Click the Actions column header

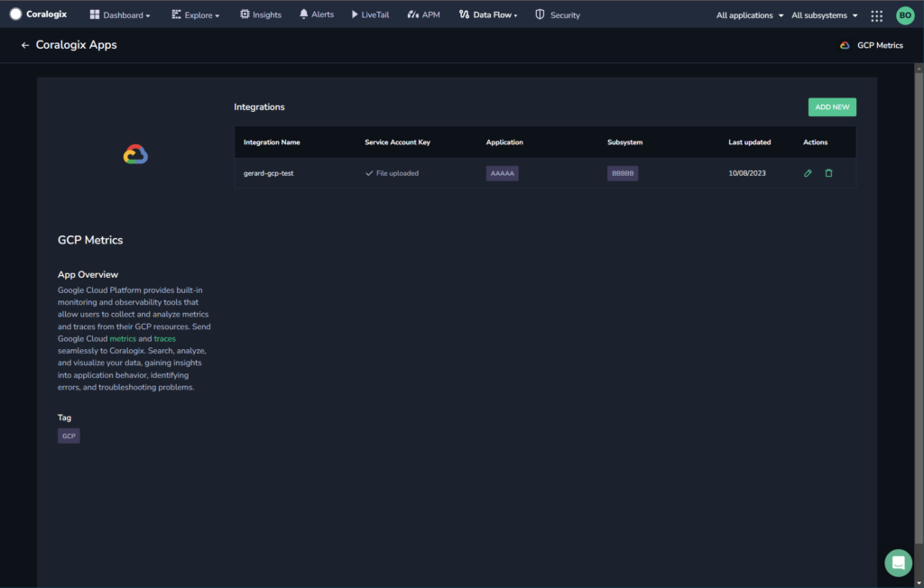pyautogui.click(x=815, y=142)
